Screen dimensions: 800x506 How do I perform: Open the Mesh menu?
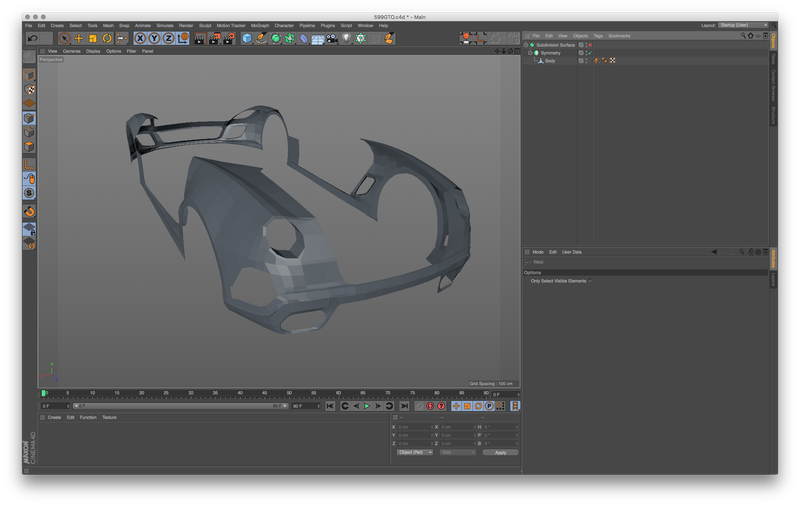pos(108,26)
